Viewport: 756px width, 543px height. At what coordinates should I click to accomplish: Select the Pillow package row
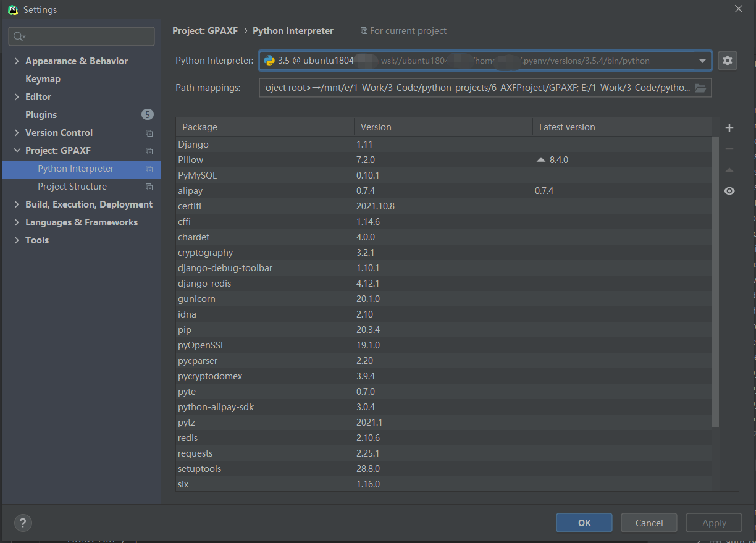tap(443, 160)
